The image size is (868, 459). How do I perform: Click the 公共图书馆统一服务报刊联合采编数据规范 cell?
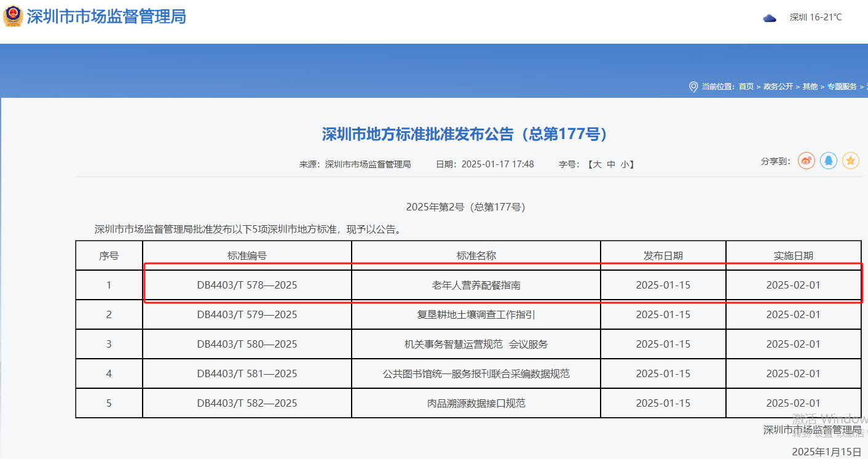click(476, 374)
